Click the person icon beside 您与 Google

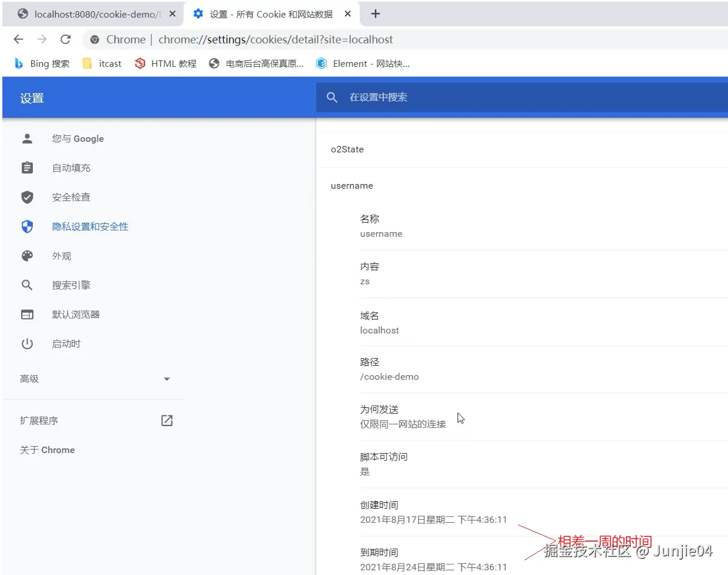pyautogui.click(x=27, y=138)
